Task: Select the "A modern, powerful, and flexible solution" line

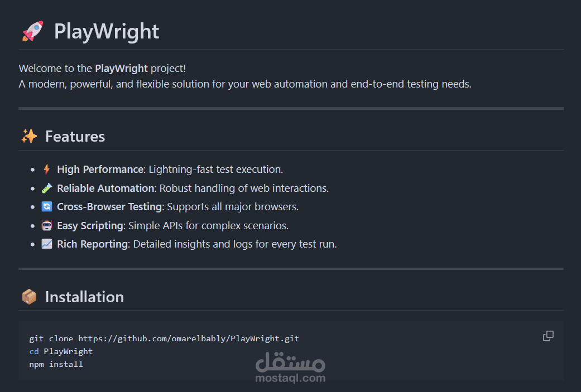Action: click(245, 84)
